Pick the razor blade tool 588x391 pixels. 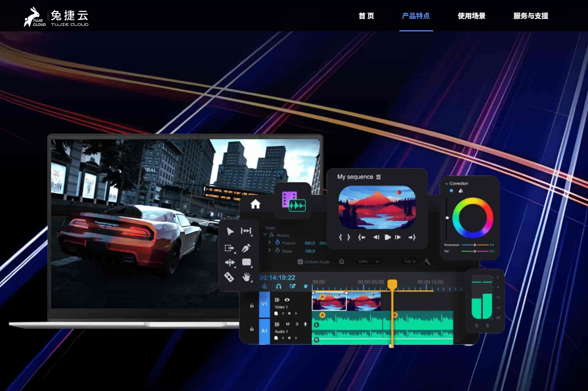click(229, 277)
